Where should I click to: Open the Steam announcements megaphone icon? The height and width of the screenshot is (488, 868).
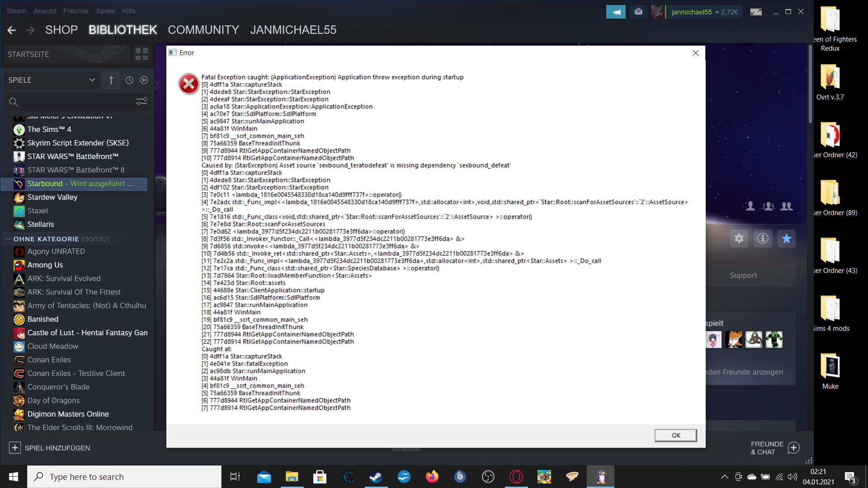[616, 12]
